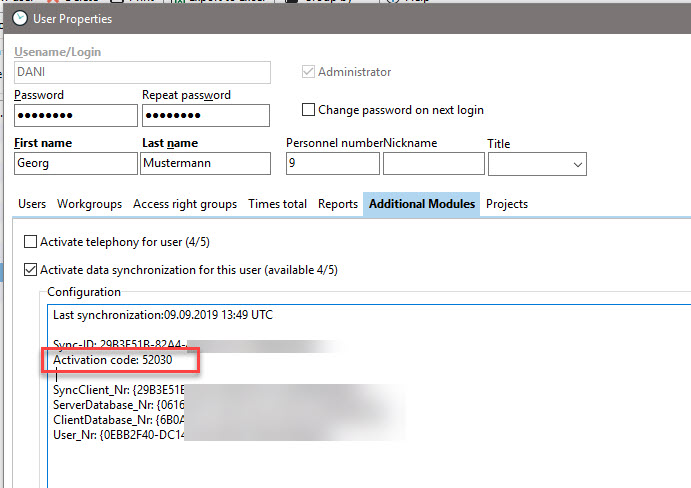Click the Activation code: 52030 text
Viewport: 691px width, 488px height.
(113, 360)
